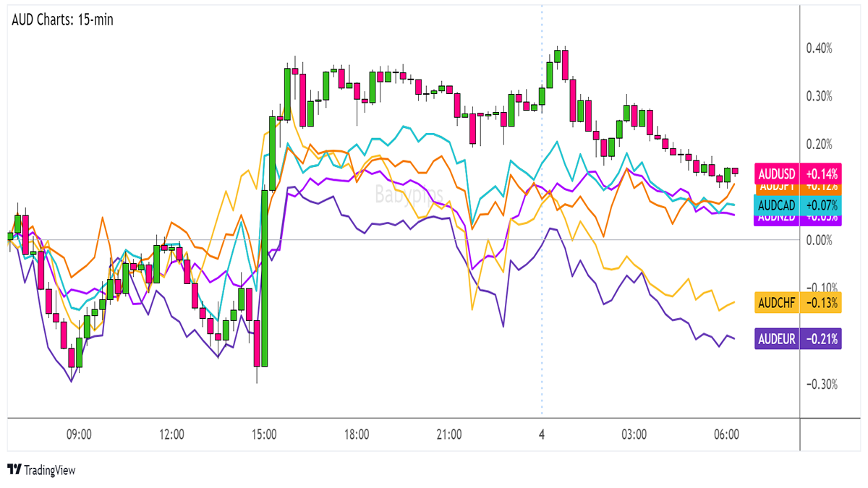Image resolution: width=868 pixels, height=488 pixels.
Task: Click the TradingView logo icon
Action: pos(14,470)
